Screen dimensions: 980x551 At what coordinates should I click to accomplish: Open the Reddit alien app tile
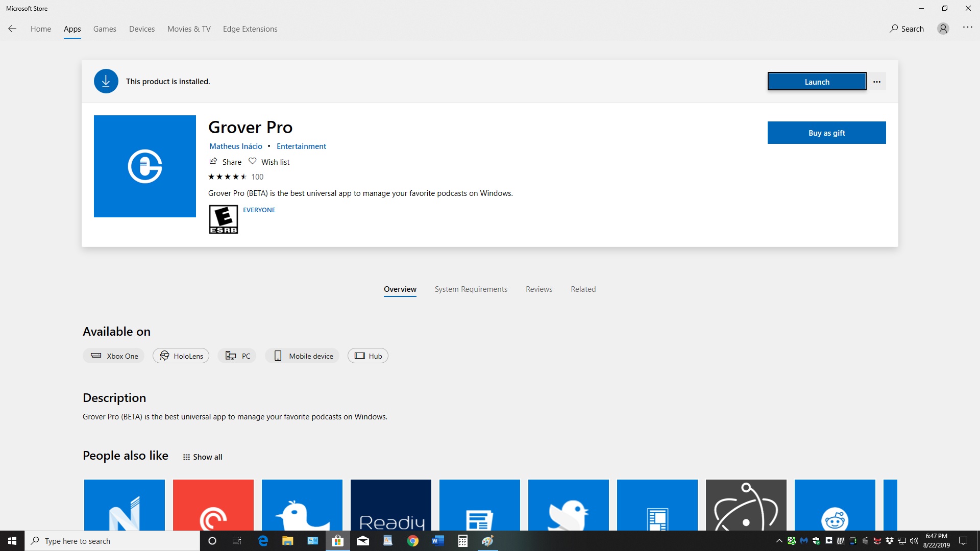pos(835,505)
